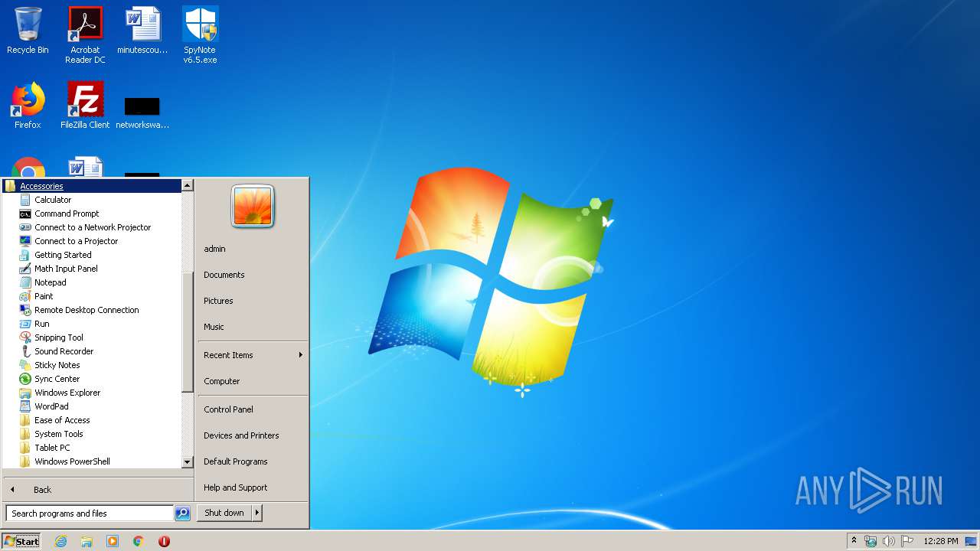
Task: Expand the Tablet PC folder
Action: [51, 448]
